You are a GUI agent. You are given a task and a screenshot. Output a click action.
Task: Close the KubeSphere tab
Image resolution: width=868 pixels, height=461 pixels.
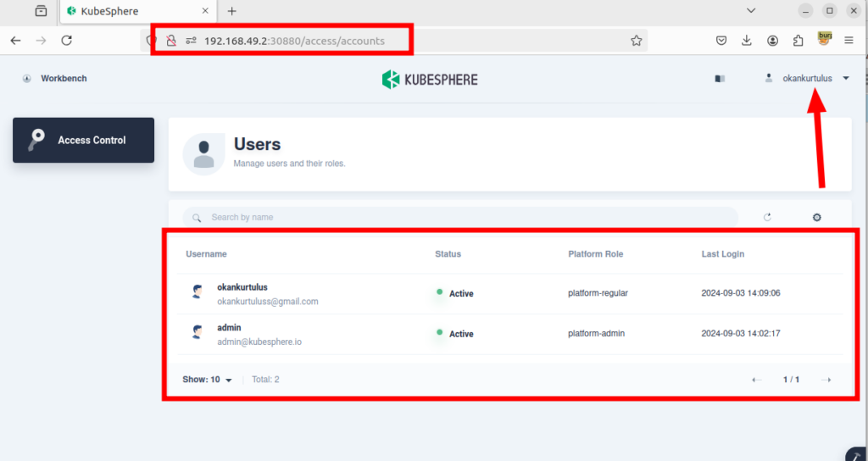pos(205,11)
